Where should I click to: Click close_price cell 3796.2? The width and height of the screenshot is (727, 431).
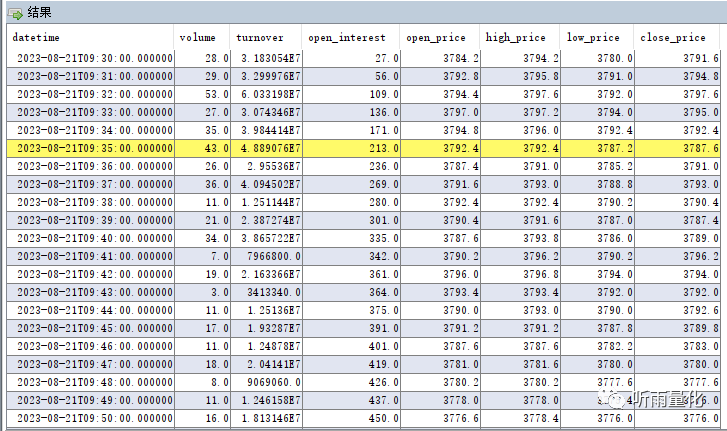[677, 256]
